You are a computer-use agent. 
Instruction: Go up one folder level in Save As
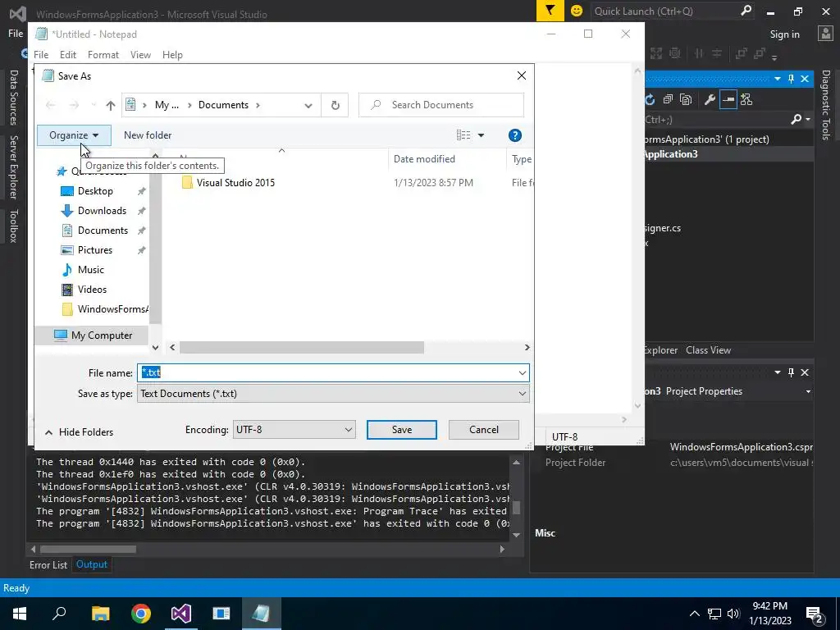tap(111, 105)
